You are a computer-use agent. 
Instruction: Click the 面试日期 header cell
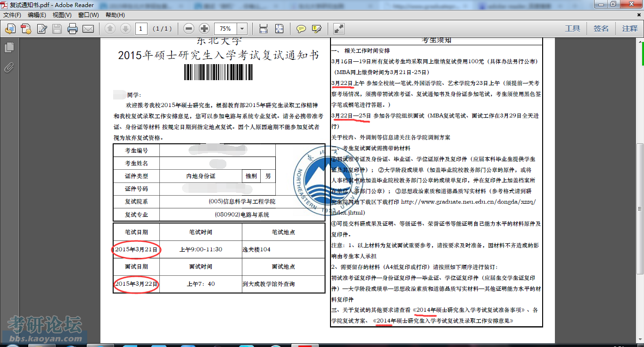tap(136, 266)
